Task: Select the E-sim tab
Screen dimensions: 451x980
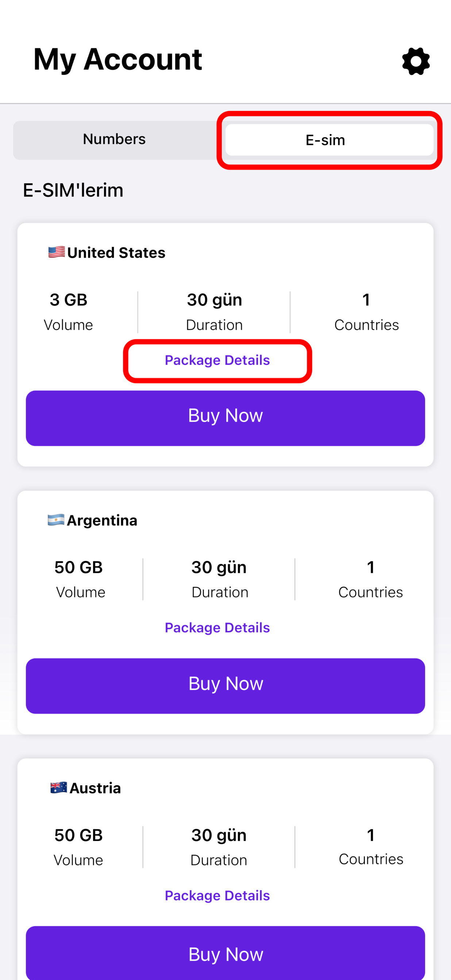Action: coord(329,140)
